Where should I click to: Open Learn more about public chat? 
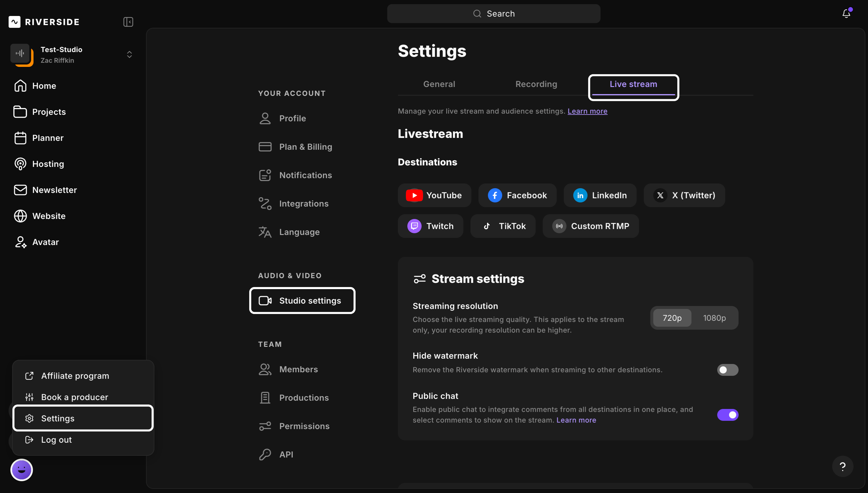[x=576, y=420]
